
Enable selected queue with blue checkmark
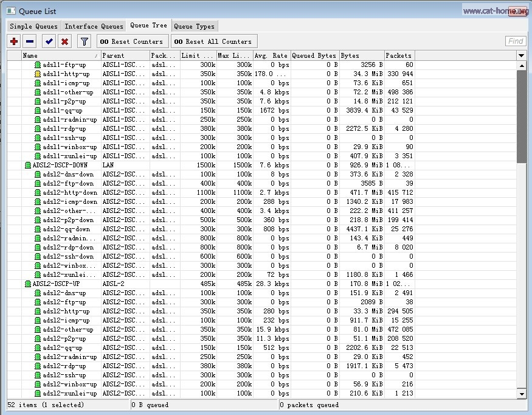(x=49, y=41)
